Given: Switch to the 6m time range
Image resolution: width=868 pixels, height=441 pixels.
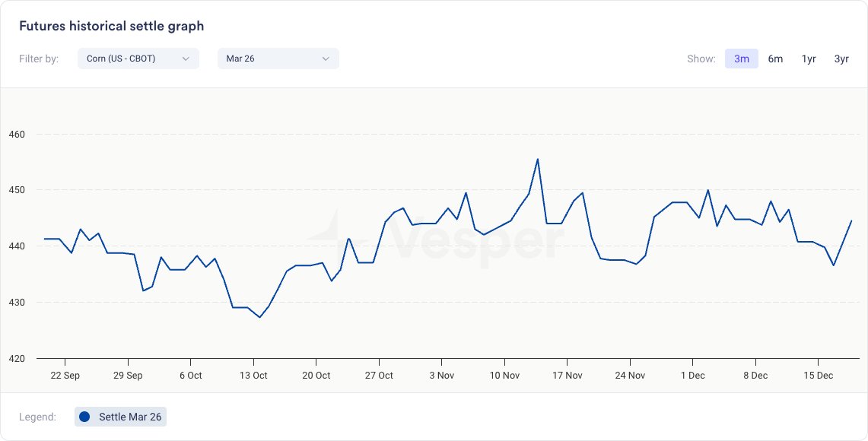Looking at the screenshot, I should [775, 59].
